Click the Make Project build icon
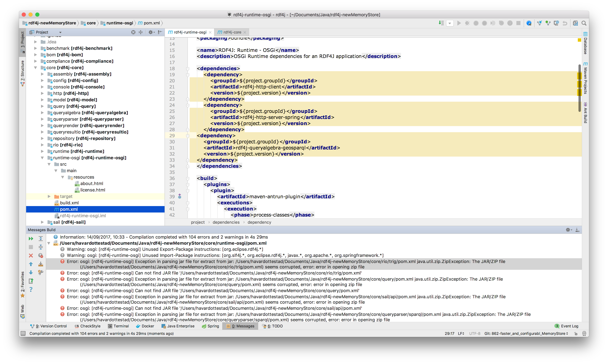 tap(441, 23)
